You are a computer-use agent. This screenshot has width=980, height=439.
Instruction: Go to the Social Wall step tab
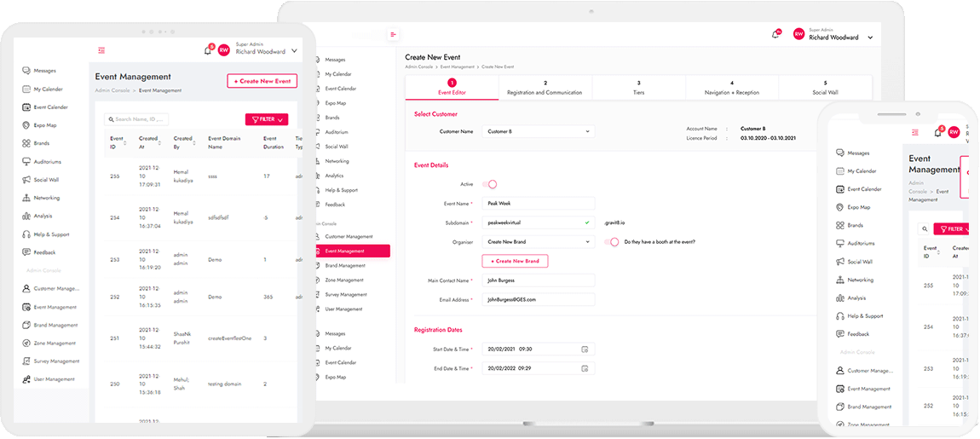(x=825, y=88)
